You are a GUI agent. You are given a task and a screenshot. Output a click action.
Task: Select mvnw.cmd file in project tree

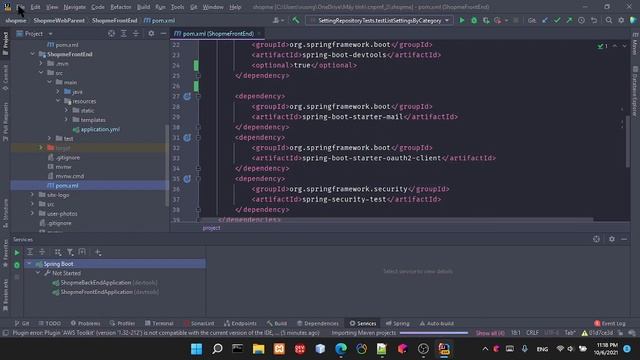pos(66,176)
